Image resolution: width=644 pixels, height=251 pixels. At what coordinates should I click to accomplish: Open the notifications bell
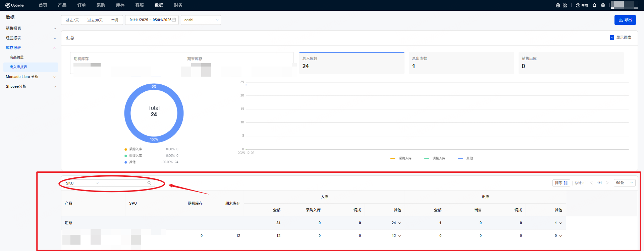point(594,5)
